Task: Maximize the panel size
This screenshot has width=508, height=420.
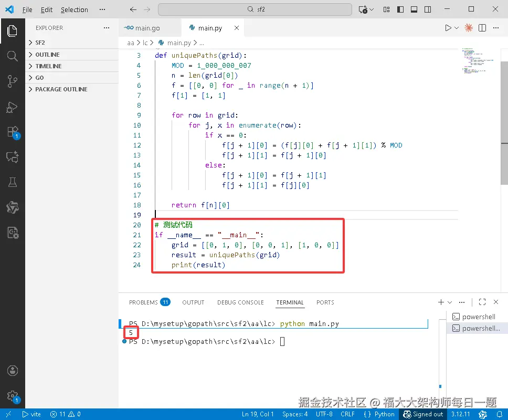Action: click(482, 302)
